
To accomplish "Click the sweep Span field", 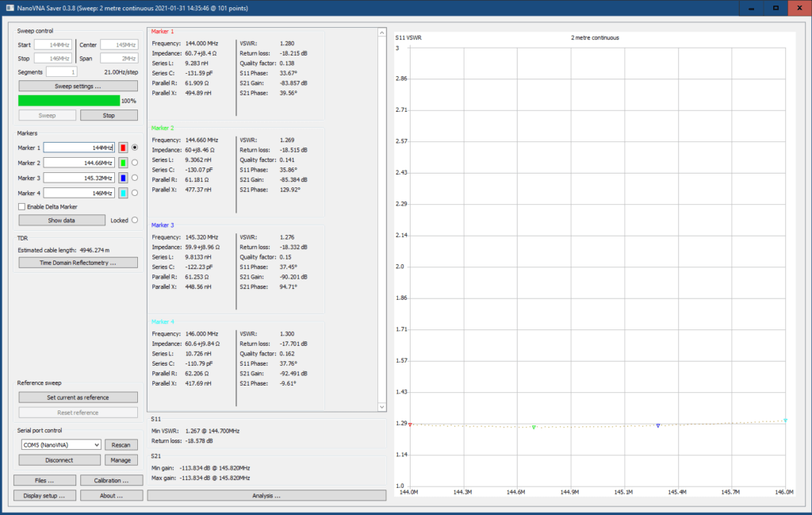I will 119,59.
